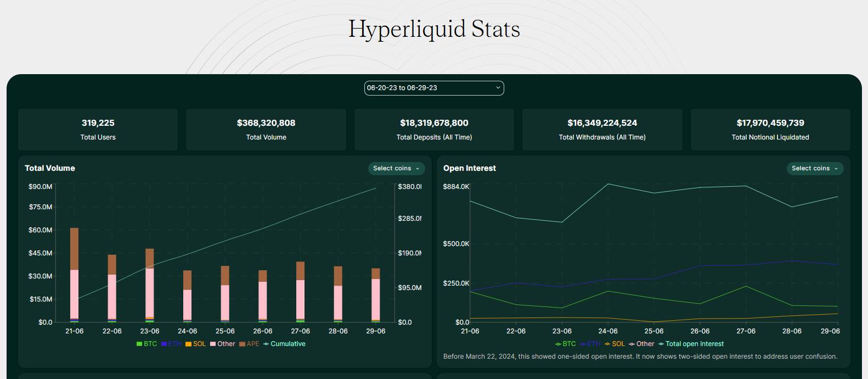Click the $500.0K axis label
The width and height of the screenshot is (868, 379).
[x=456, y=244]
